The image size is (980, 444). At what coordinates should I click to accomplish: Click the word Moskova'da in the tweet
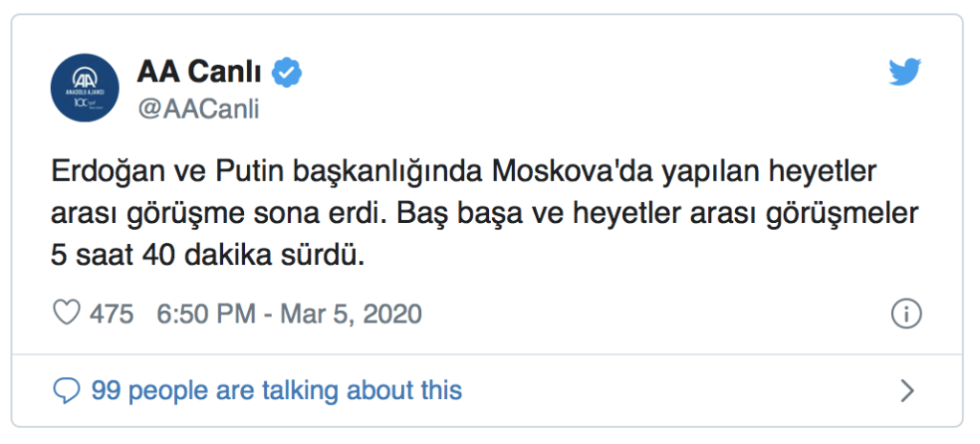(568, 171)
